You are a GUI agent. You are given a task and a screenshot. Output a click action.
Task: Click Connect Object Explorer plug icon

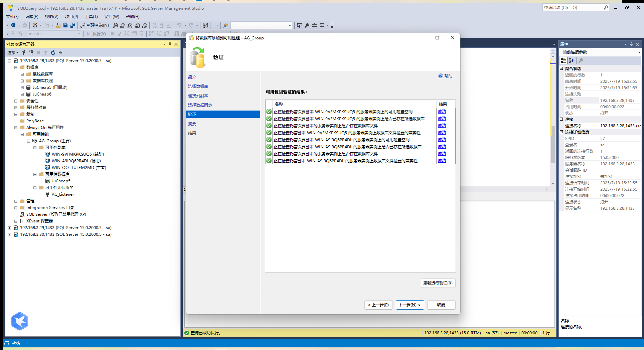(x=24, y=52)
